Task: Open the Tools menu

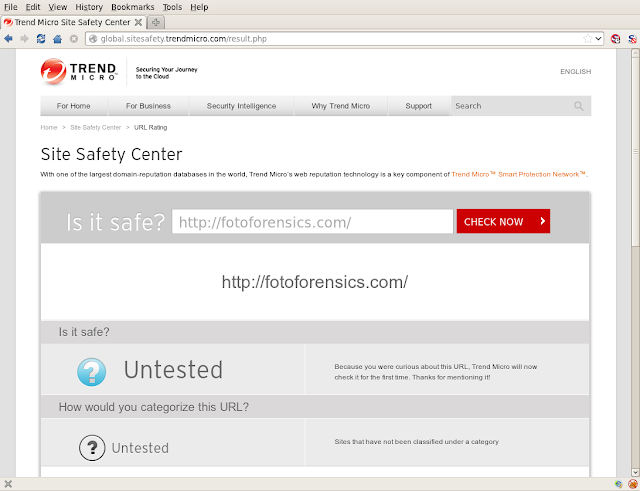Action: 172,7
